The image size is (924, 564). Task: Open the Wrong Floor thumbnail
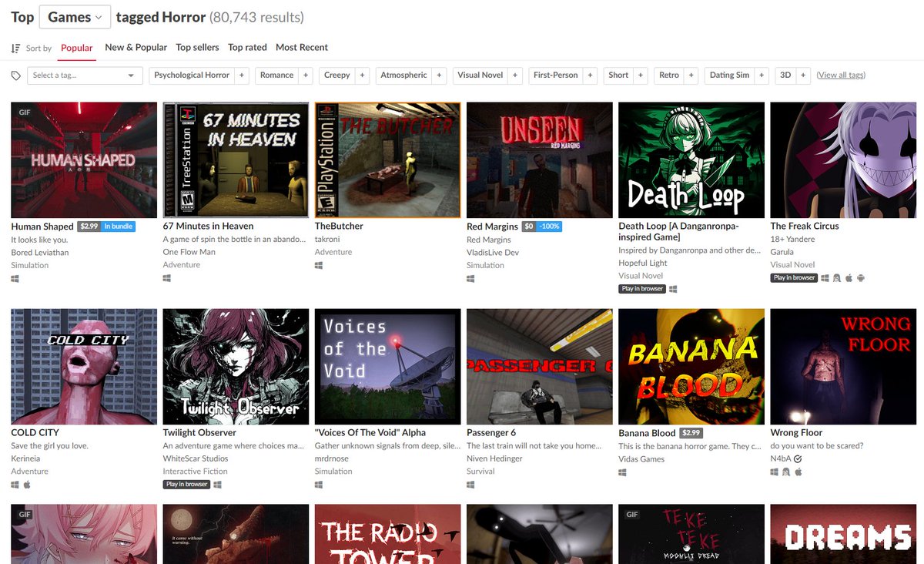pos(844,367)
